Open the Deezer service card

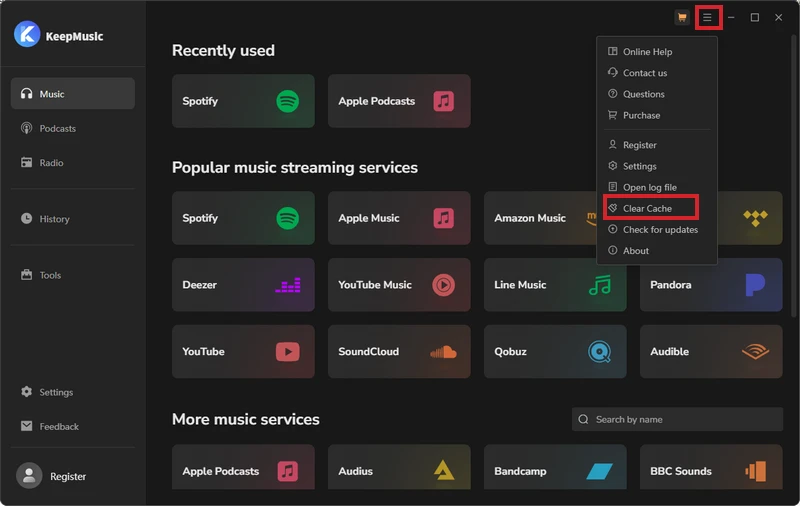(243, 285)
